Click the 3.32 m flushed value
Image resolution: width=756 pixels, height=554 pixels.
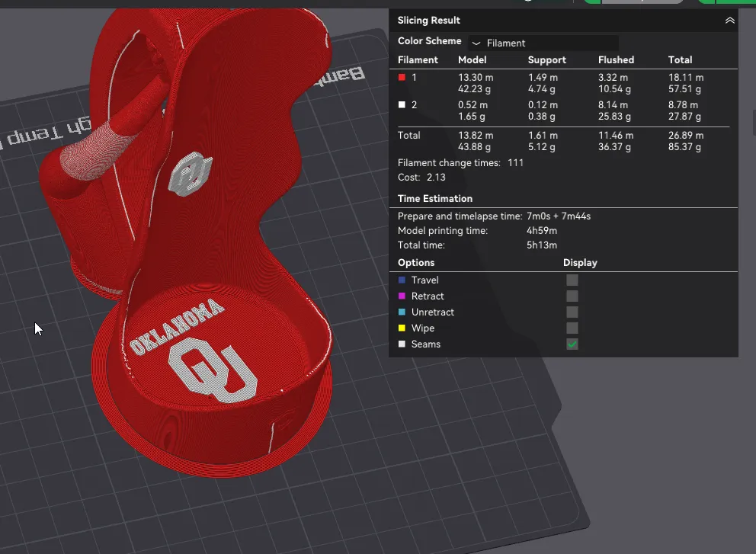tap(613, 77)
